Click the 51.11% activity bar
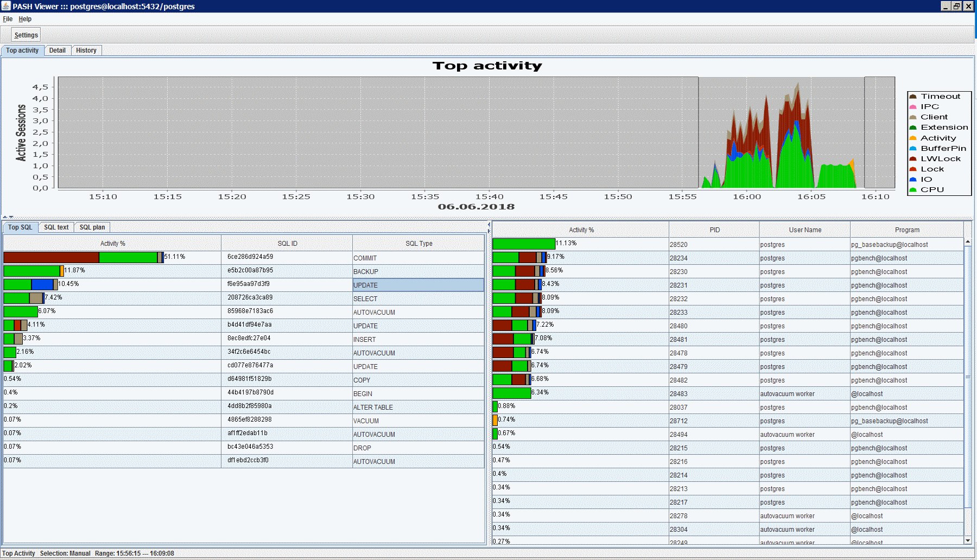The height and width of the screenshot is (560, 977). pyautogui.click(x=84, y=257)
